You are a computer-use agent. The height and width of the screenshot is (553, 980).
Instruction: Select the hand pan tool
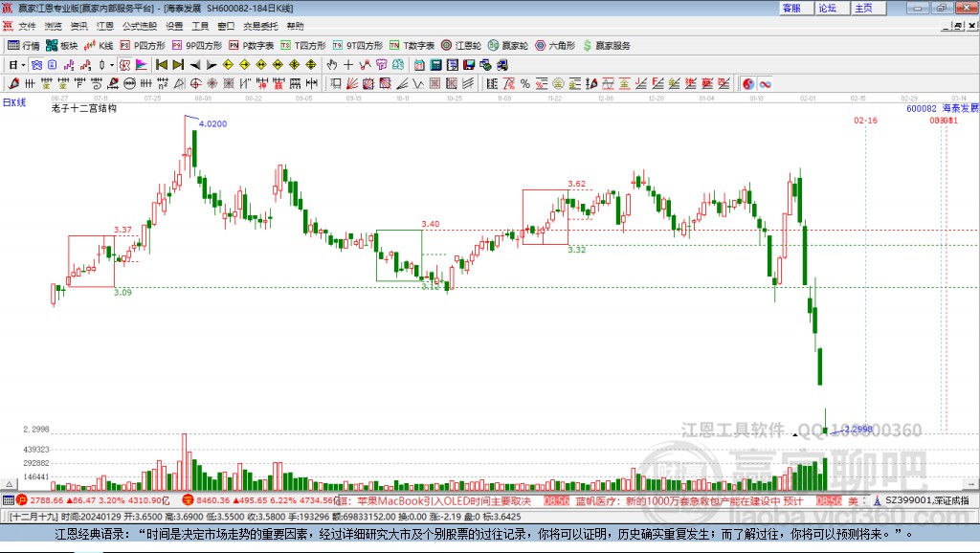tap(332, 65)
